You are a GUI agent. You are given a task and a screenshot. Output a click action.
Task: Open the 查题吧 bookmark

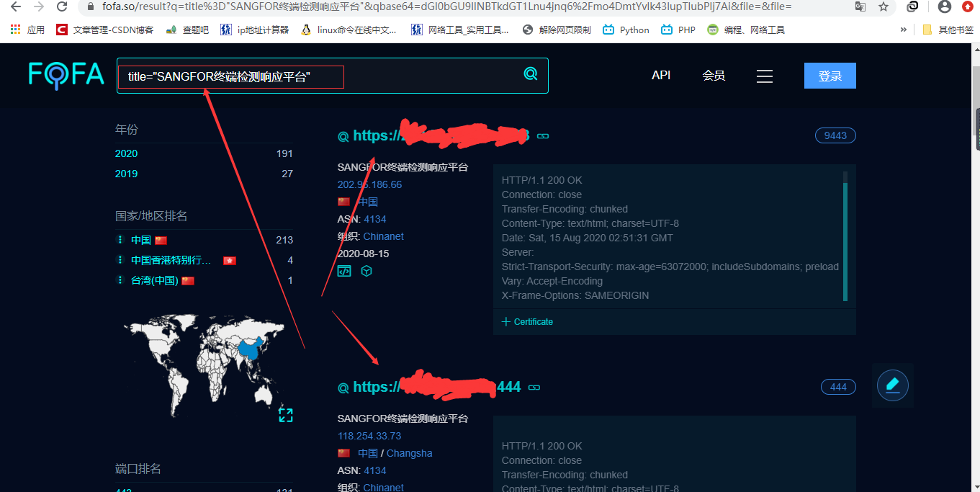187,30
